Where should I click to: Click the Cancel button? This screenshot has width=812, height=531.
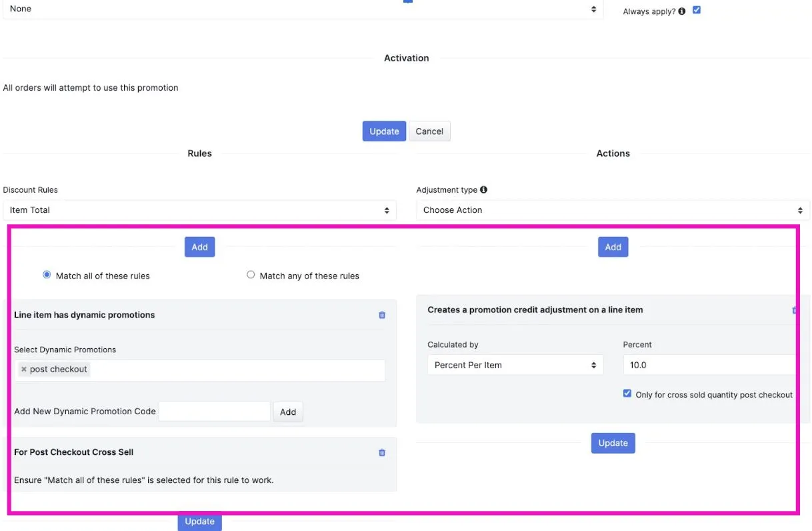429,131
